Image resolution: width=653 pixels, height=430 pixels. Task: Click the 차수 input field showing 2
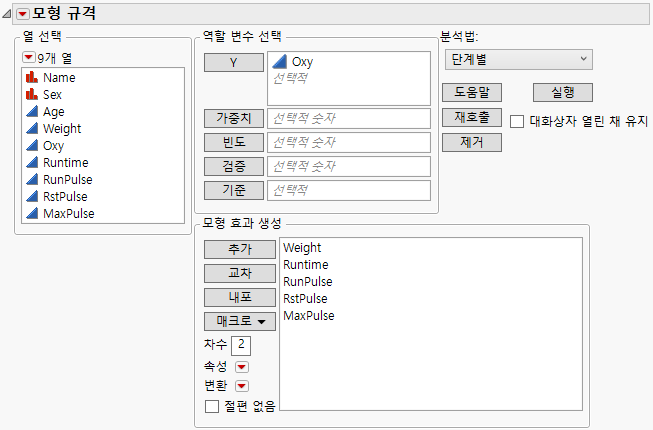[241, 345]
